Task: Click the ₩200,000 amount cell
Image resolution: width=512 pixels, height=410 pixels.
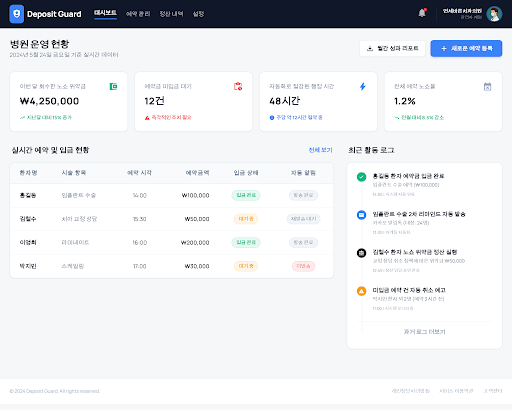Action: pos(195,243)
